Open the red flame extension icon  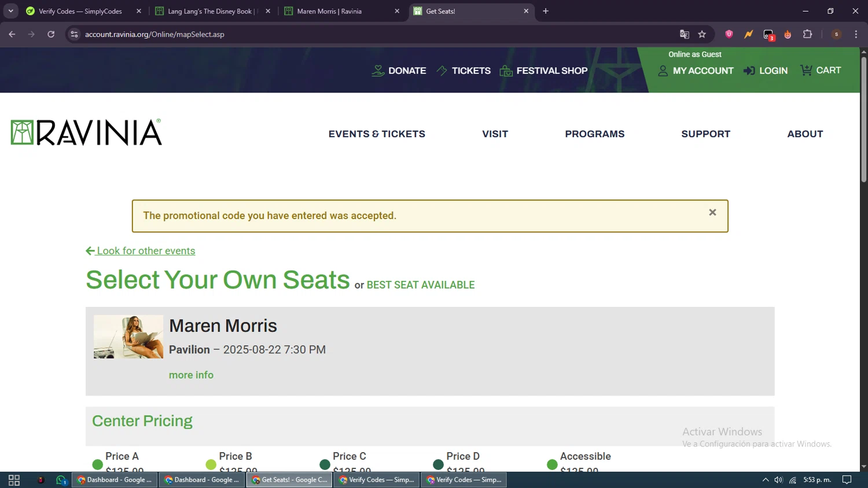click(x=788, y=34)
